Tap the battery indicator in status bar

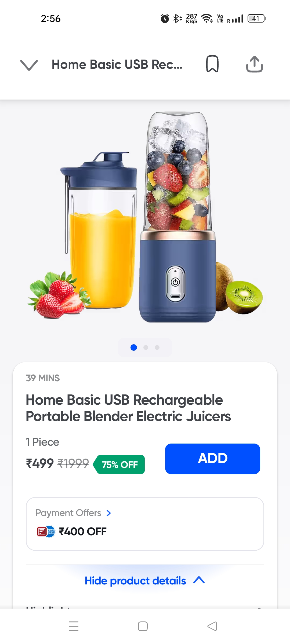click(x=256, y=19)
